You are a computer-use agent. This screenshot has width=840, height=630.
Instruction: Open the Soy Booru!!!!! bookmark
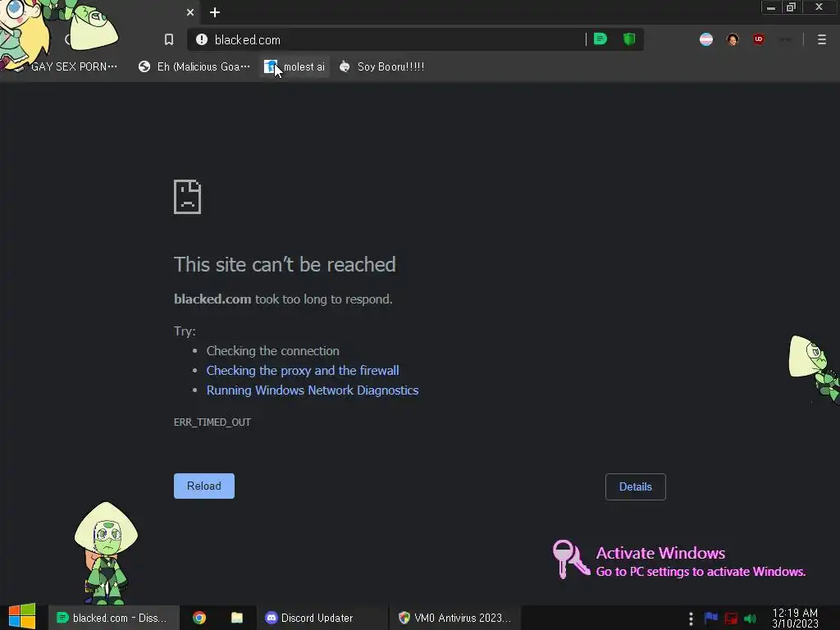pyautogui.click(x=382, y=67)
